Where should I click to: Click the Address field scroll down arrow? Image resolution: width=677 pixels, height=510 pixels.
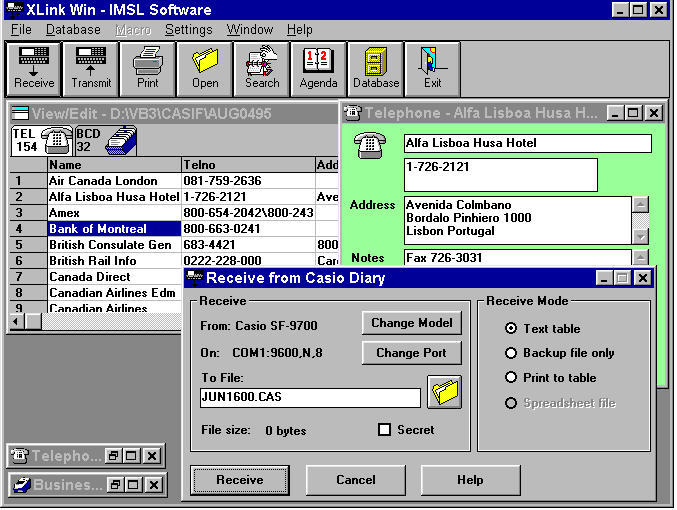point(641,236)
